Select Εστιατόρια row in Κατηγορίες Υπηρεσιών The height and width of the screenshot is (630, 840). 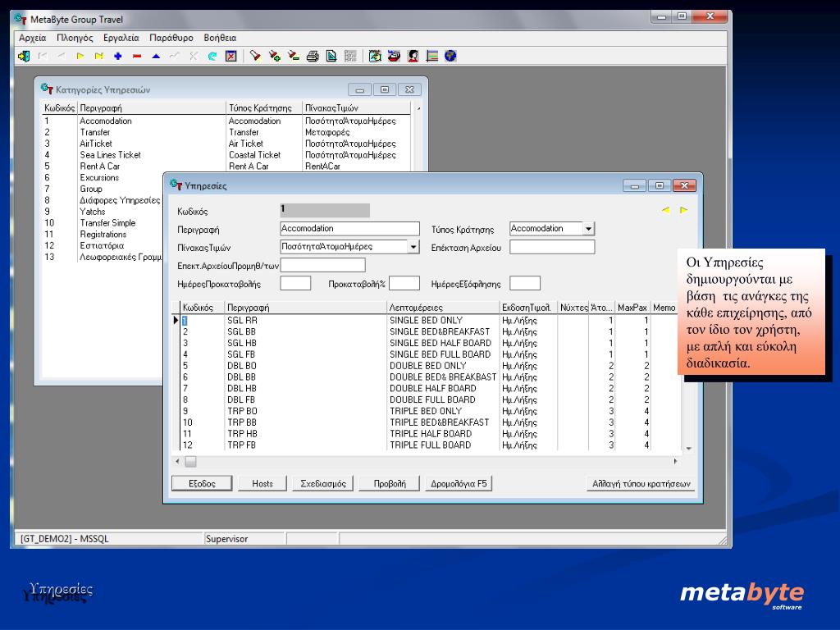point(103,245)
